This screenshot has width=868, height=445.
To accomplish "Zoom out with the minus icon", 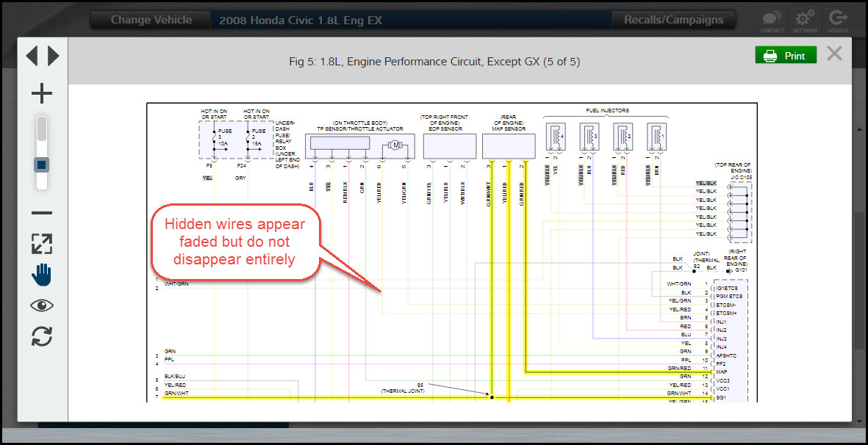I will pos(42,213).
